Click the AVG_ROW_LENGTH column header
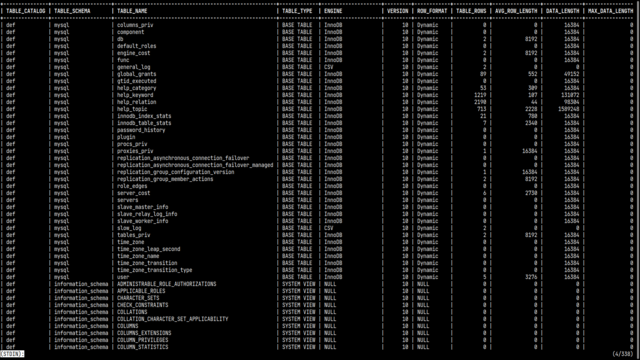The image size is (640, 360). pyautogui.click(x=516, y=11)
